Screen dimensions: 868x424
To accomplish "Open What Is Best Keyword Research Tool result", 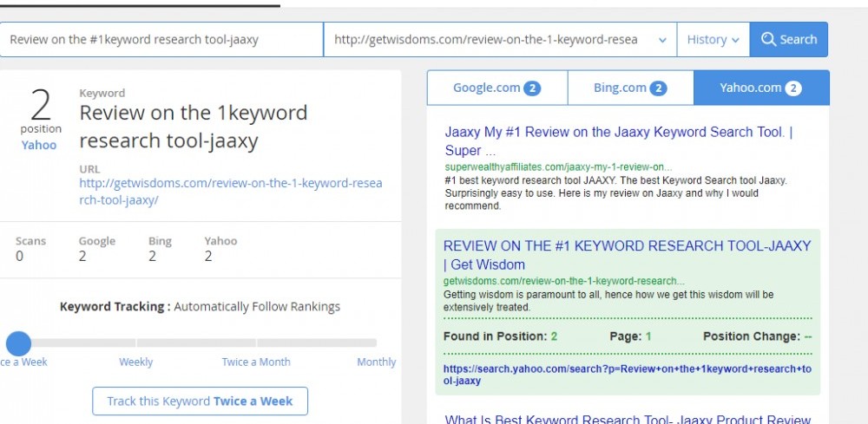I will point(628,420).
